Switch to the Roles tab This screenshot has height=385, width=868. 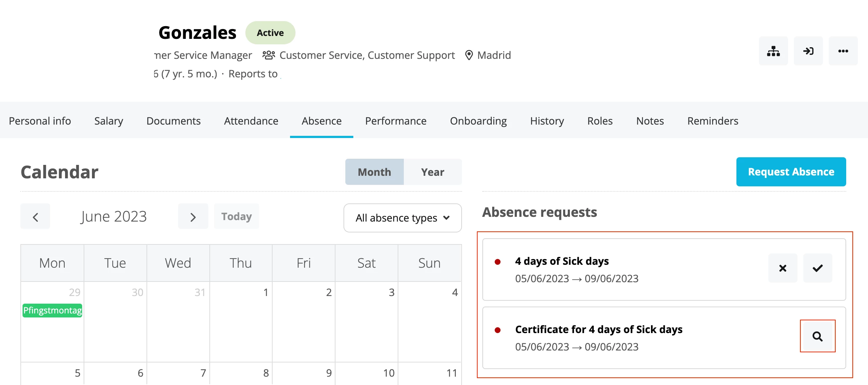pos(600,121)
